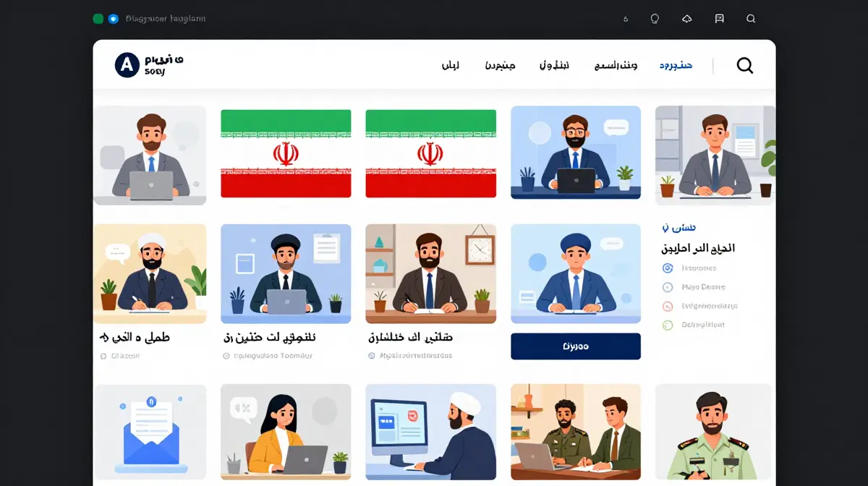Click the light blue circle icon in sidebar list
The width and height of the screenshot is (868, 486).
668,287
